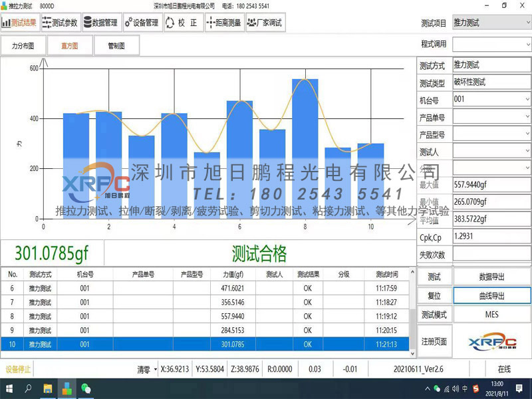Click the X:36.9213 status value
The width and height of the screenshot is (532, 399).
click(175, 369)
